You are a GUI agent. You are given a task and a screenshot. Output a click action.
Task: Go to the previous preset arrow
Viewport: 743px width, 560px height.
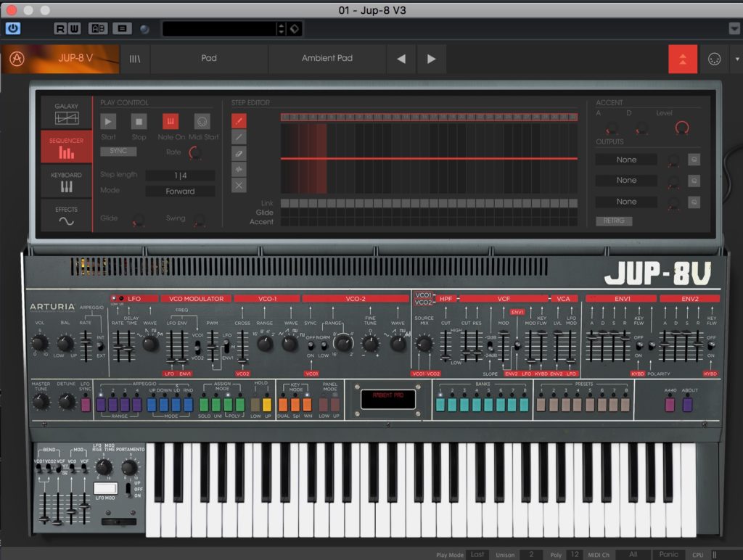(401, 59)
